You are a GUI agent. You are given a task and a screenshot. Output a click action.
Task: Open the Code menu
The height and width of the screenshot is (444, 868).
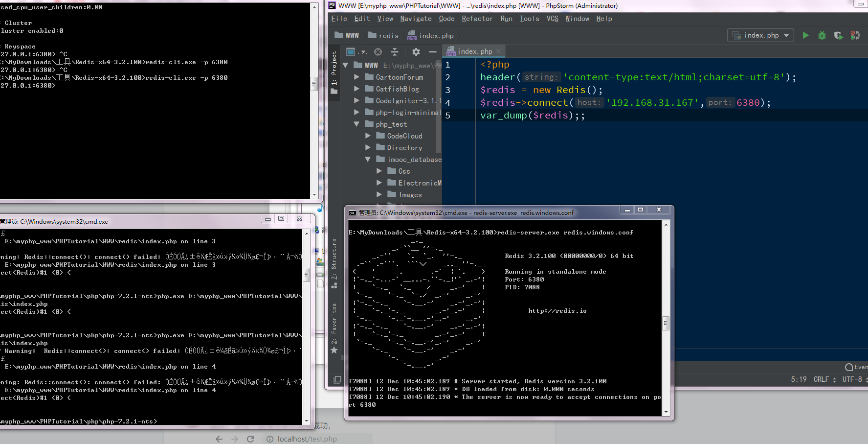(446, 19)
